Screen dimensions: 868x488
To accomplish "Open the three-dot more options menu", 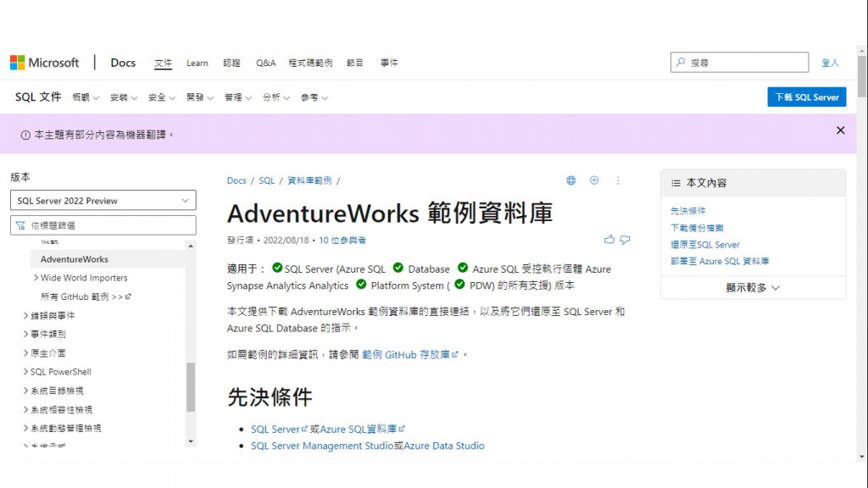I will (x=618, y=180).
